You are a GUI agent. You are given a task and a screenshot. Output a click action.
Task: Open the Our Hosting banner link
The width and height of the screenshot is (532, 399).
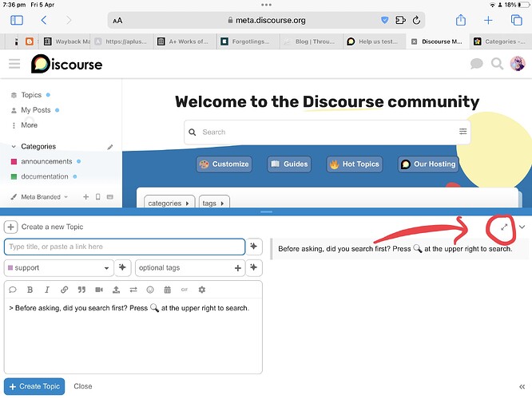pos(428,164)
